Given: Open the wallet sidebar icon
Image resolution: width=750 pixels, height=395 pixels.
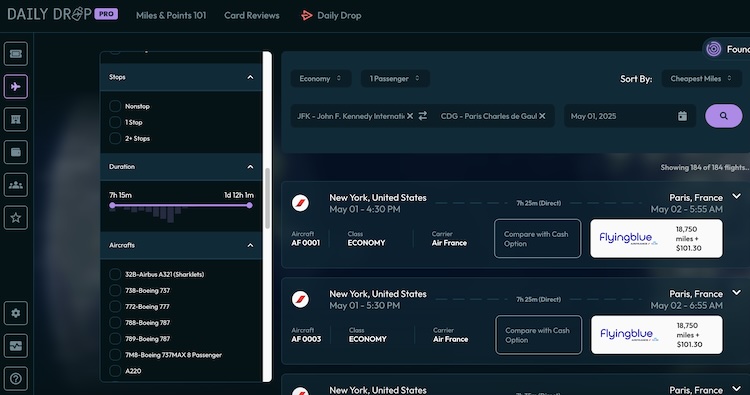Looking at the screenshot, I should pos(16,152).
